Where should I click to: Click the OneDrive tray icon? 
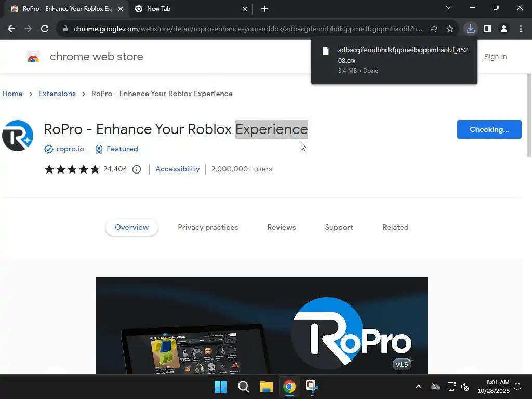click(435, 387)
